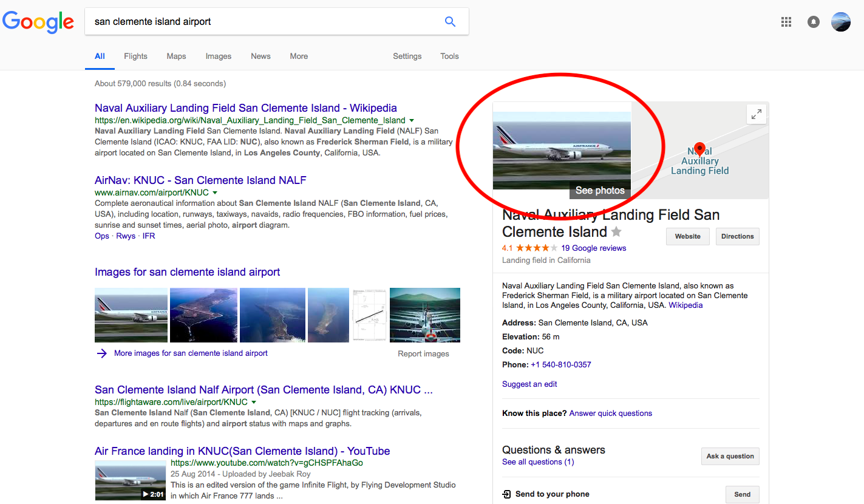This screenshot has width=864, height=504.
Task: Play the 2:01 YouTube video thumbnail
Action: [131, 481]
